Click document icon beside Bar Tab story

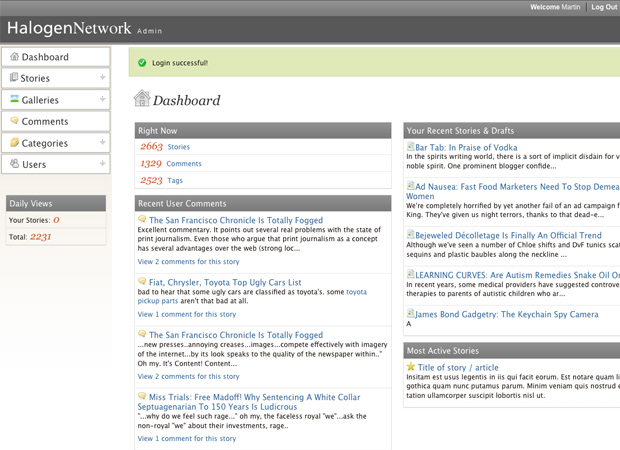[x=410, y=146]
